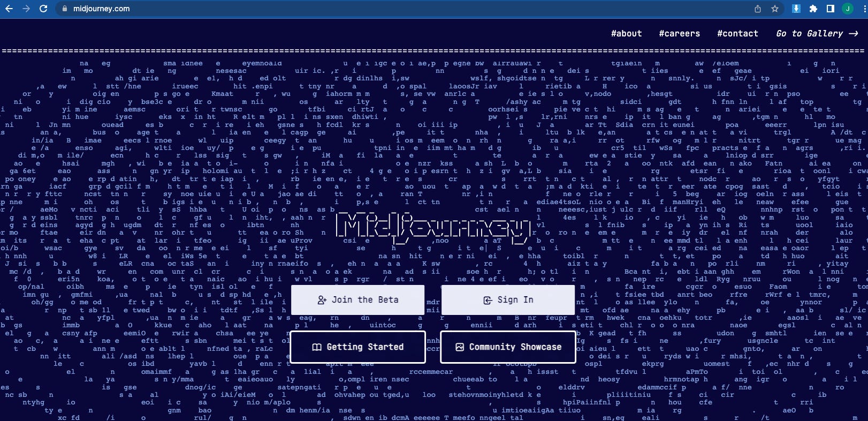Reload the page with the refresh icon
This screenshot has width=868, height=421.
44,9
